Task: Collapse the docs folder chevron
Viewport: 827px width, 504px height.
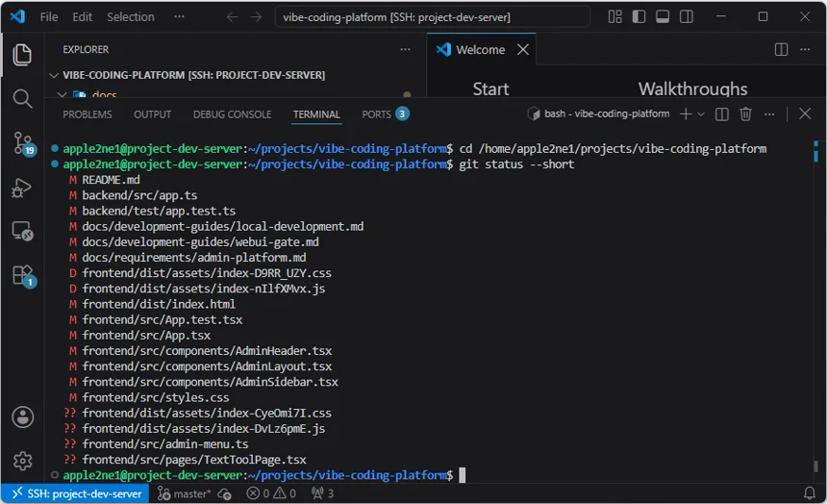Action: 63,94
